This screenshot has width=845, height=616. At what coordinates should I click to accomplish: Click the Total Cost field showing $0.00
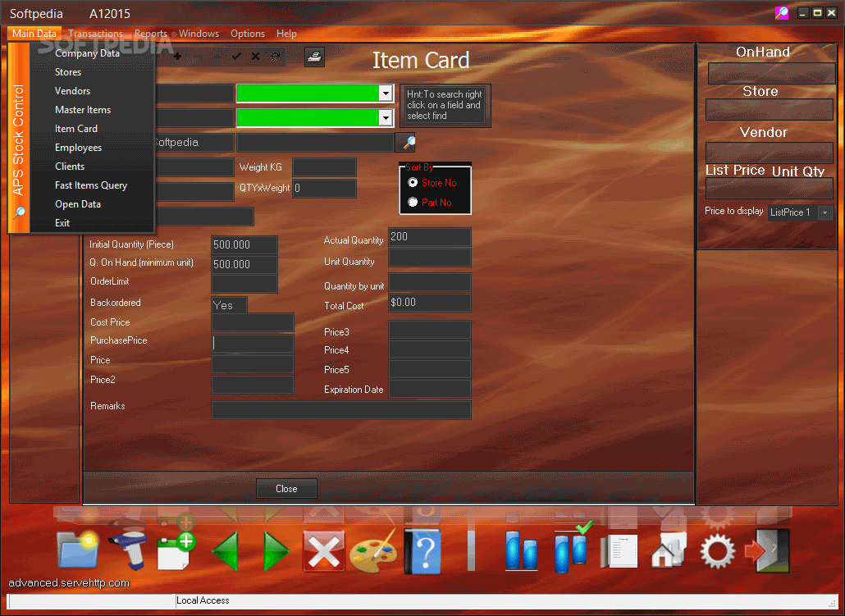430,303
